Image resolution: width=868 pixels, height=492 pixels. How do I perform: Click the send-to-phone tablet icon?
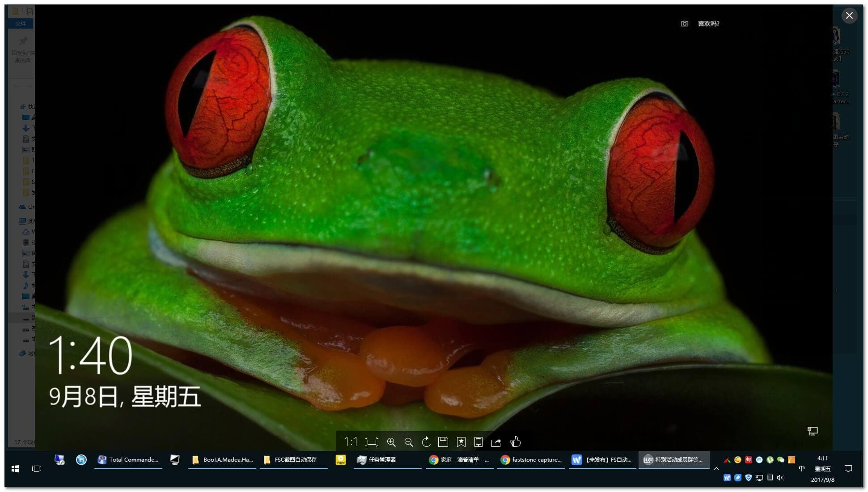point(478,442)
